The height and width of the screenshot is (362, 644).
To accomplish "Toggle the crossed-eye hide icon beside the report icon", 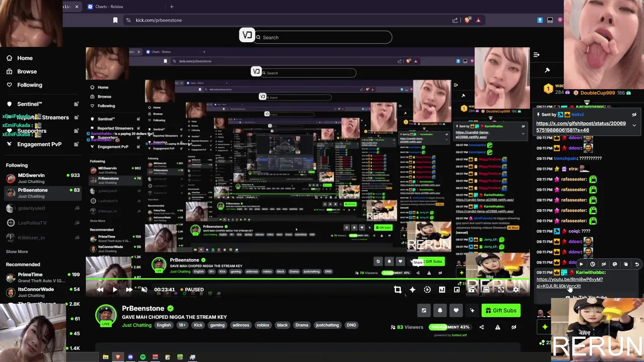I will [514, 327].
